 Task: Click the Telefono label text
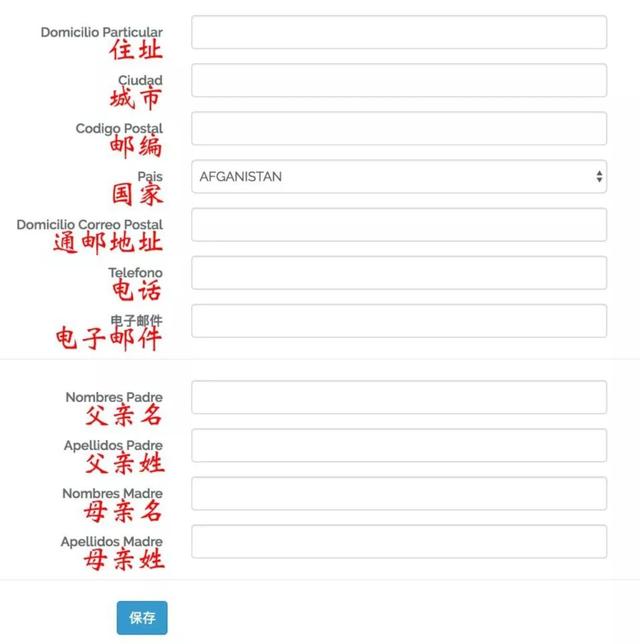click(135, 272)
